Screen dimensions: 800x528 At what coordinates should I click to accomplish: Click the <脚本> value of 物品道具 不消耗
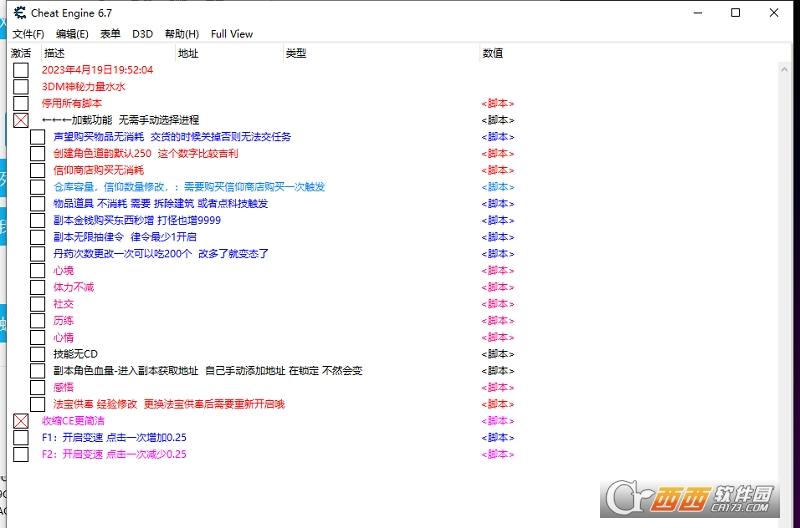pos(497,204)
